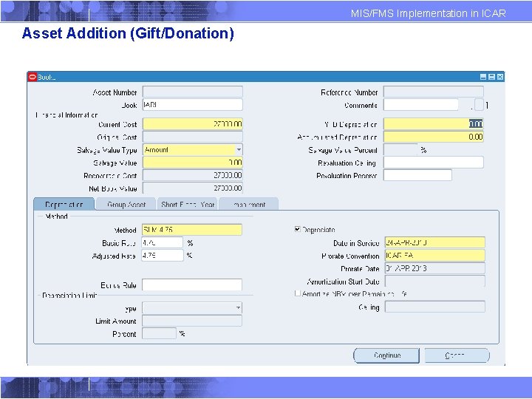Toggle the Depreciate checkbox
This screenshot has height=399, width=532.
point(298,229)
